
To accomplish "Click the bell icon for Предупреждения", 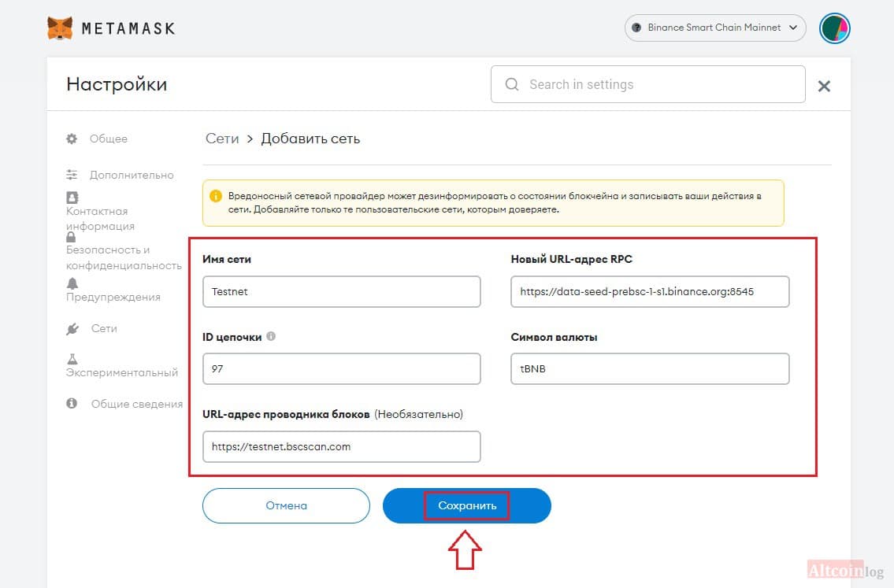I will (72, 283).
